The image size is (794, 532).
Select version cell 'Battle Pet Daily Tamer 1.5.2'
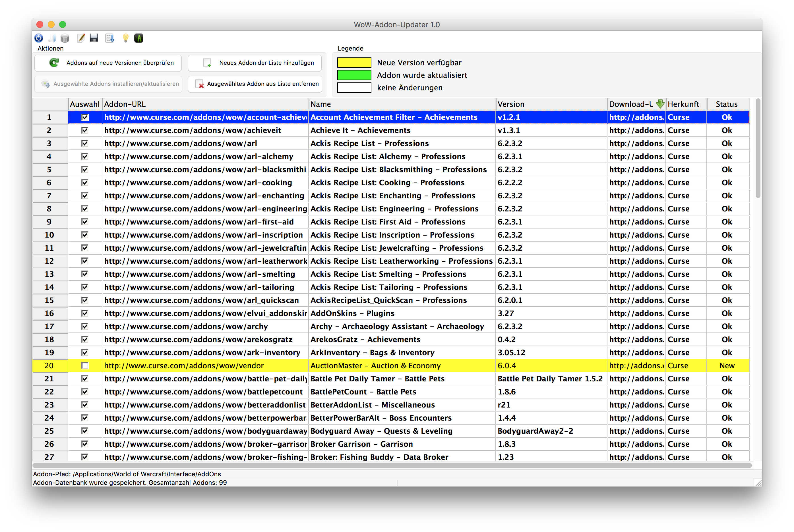[551, 379]
